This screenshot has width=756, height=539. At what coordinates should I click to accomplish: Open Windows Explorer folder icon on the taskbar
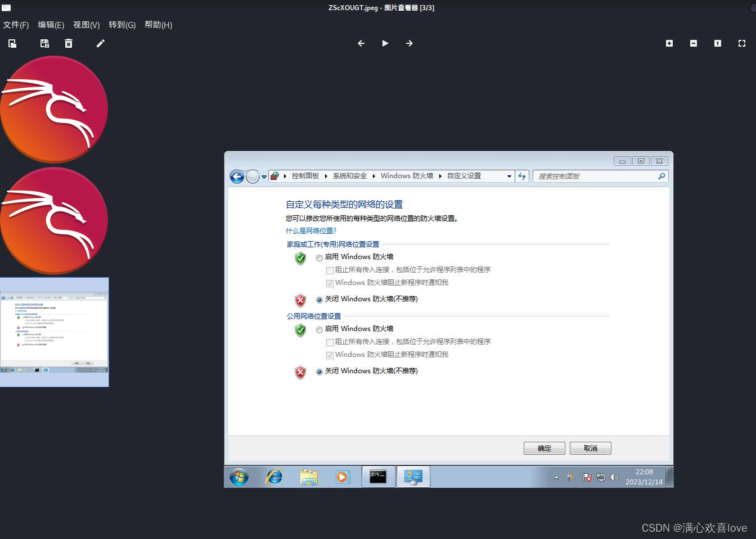tap(309, 477)
